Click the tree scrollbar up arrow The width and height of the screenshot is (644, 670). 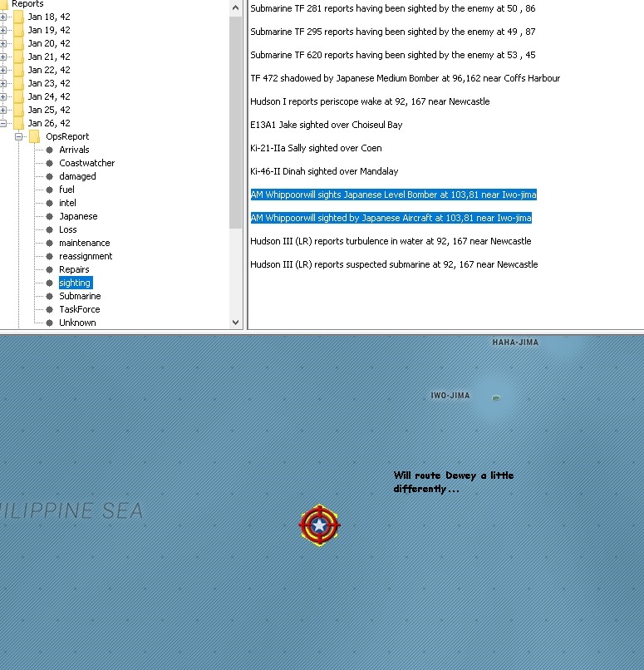235,7
